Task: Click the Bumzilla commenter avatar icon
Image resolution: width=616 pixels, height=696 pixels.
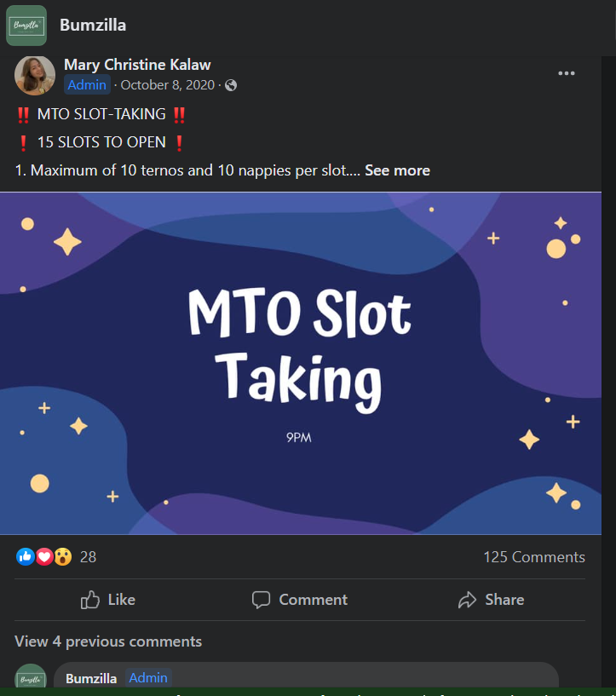Action: point(32,678)
